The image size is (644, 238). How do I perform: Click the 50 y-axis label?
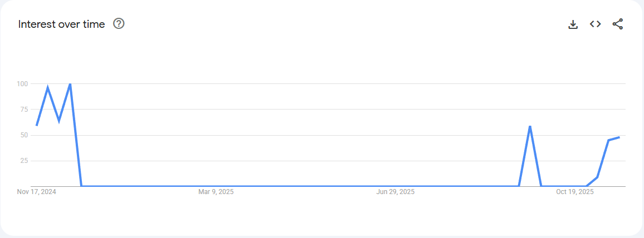[x=24, y=135]
